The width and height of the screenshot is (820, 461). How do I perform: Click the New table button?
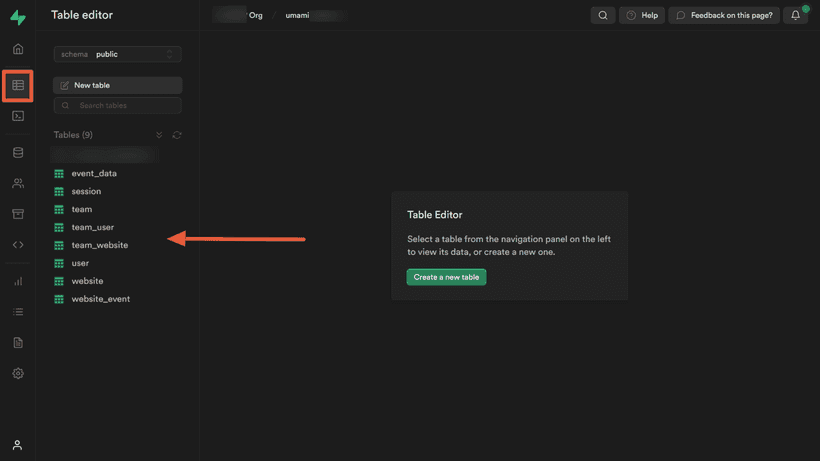[x=117, y=85]
